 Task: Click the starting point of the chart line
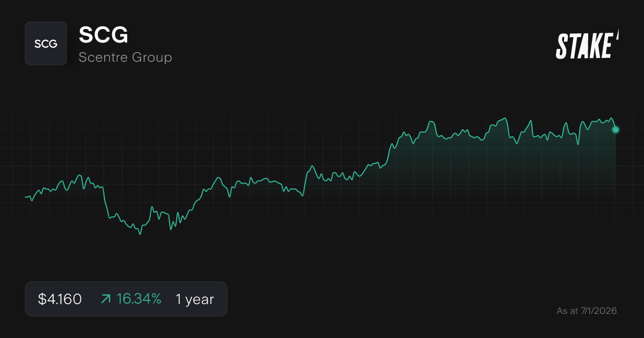click(x=26, y=197)
